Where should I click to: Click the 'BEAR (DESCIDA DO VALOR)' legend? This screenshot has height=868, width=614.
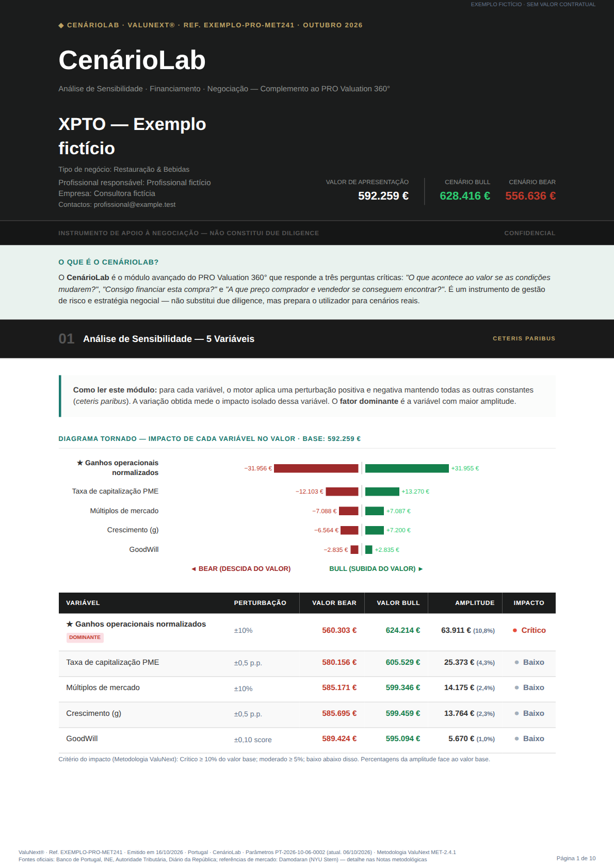(241, 569)
